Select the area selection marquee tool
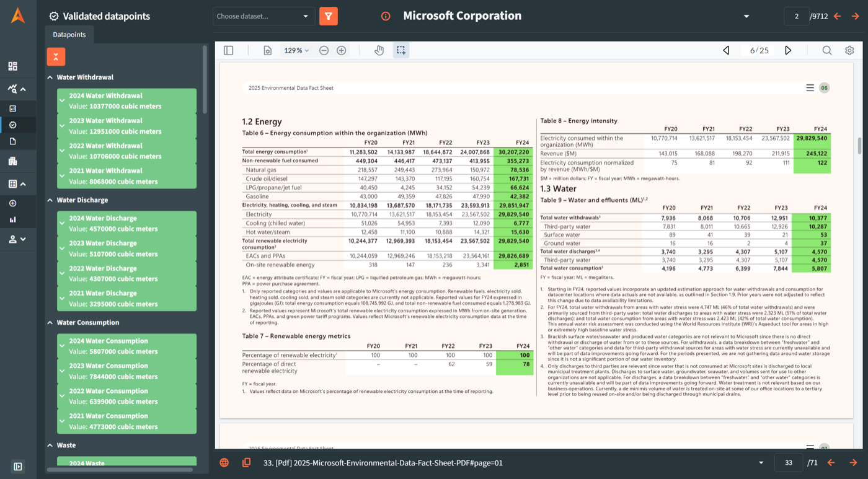The width and height of the screenshot is (868, 479). (401, 50)
